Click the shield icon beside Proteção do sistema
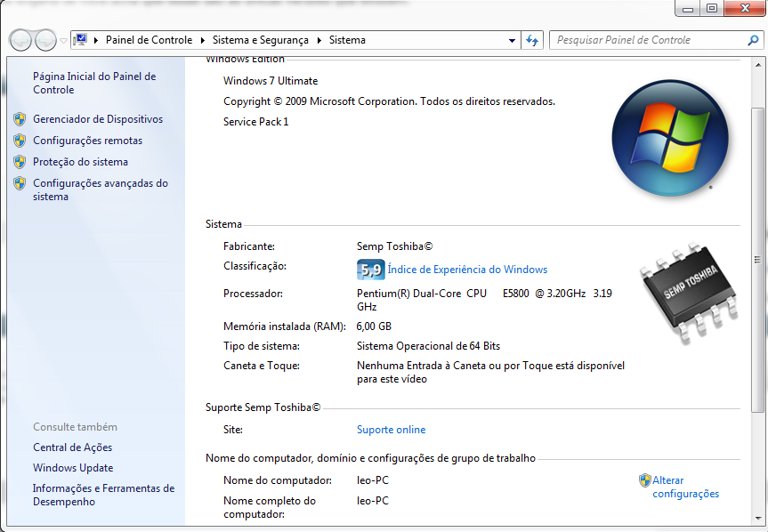768x532 pixels. point(20,162)
